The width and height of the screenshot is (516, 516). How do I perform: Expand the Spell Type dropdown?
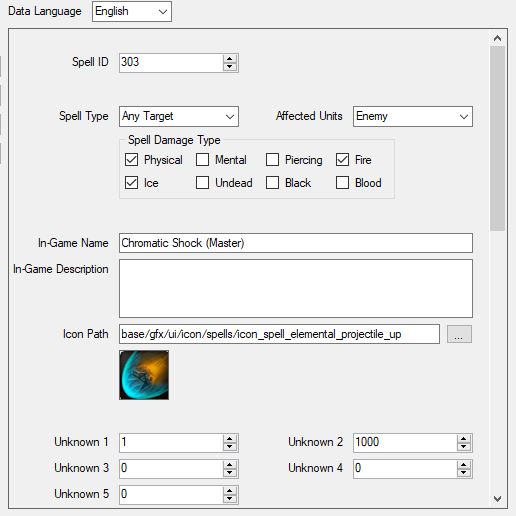(179, 116)
